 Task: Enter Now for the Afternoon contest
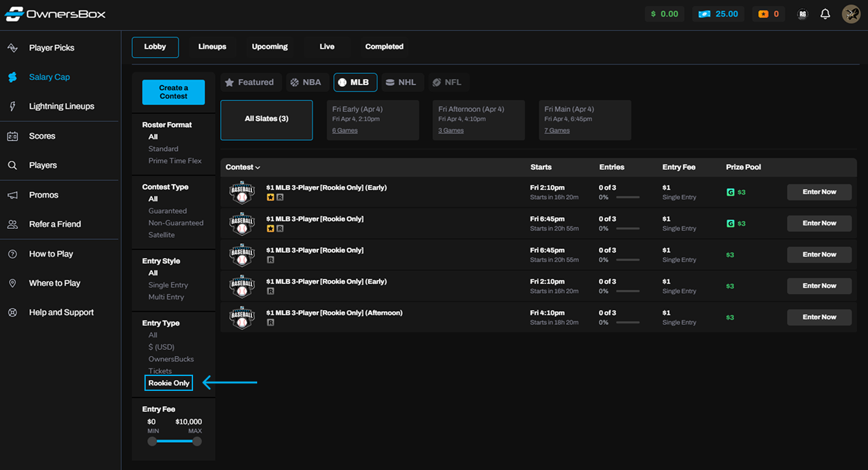click(x=819, y=317)
